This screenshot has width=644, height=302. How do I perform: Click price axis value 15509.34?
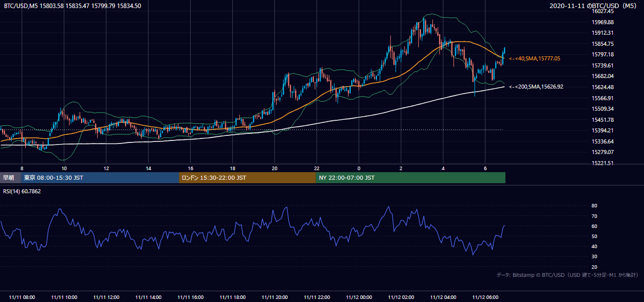pos(603,109)
